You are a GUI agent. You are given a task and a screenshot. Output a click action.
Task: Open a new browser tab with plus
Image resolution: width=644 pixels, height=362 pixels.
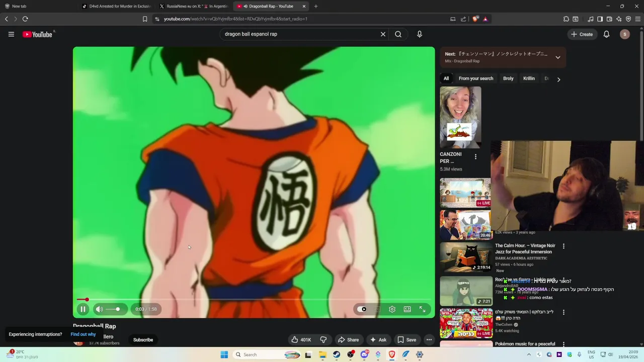tap(316, 6)
